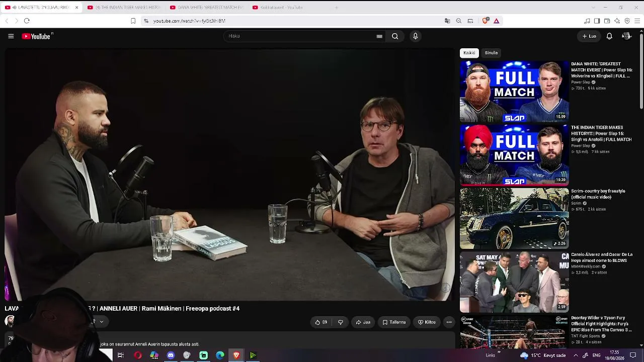Share the video with Jaa button

point(363,322)
